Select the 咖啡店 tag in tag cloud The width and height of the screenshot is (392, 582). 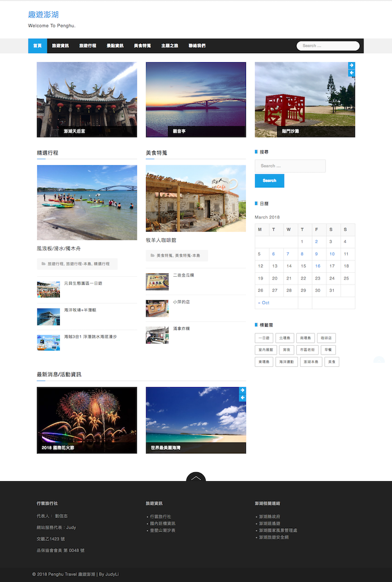[326, 338]
